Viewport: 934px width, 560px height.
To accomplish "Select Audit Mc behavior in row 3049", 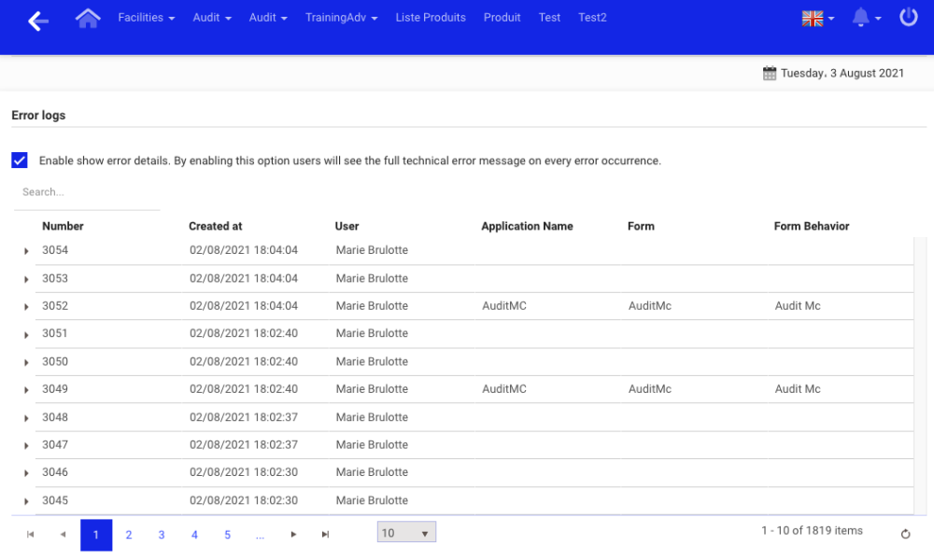I will pos(798,389).
